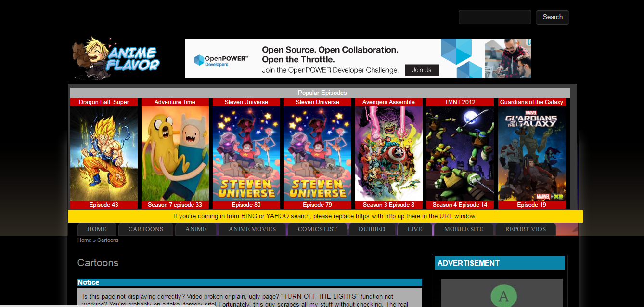The height and width of the screenshot is (307, 644).
Task: Click the Season 3 Episode 8 link
Action: coord(389,205)
